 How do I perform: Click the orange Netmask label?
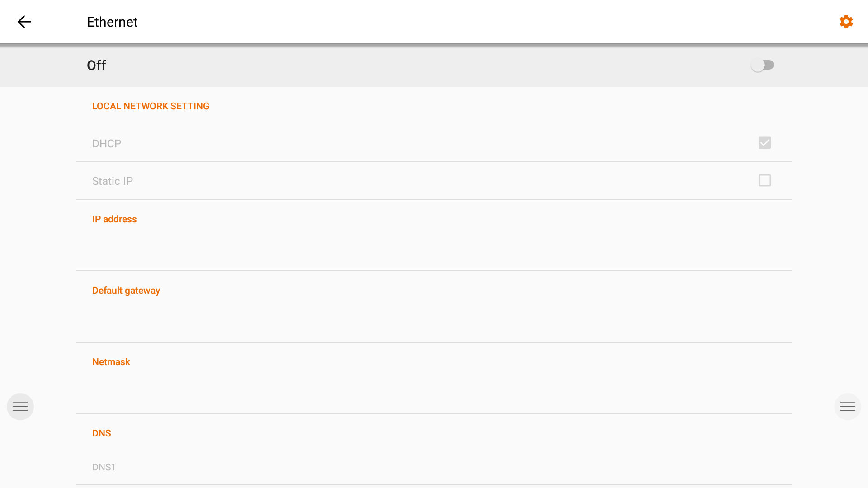(111, 362)
